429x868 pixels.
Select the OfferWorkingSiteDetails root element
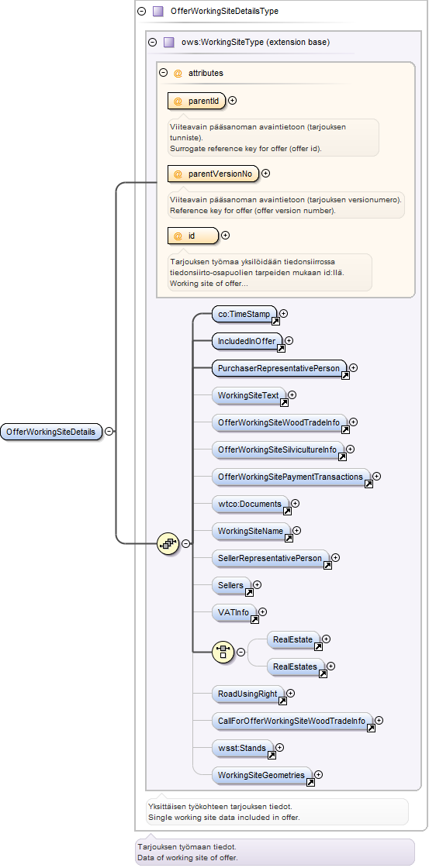point(51,432)
